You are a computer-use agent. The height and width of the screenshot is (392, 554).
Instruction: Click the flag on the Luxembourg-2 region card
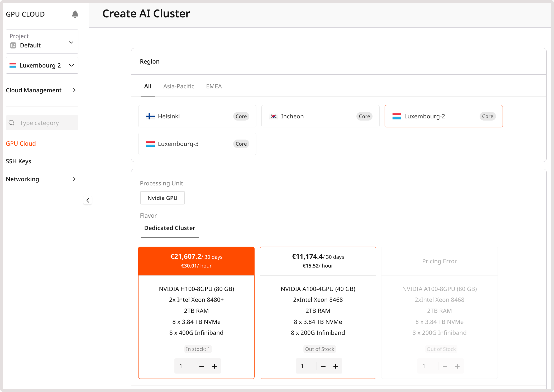pyautogui.click(x=397, y=116)
